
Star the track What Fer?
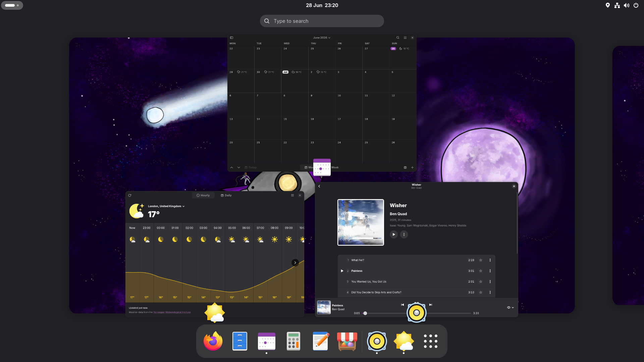481,260
